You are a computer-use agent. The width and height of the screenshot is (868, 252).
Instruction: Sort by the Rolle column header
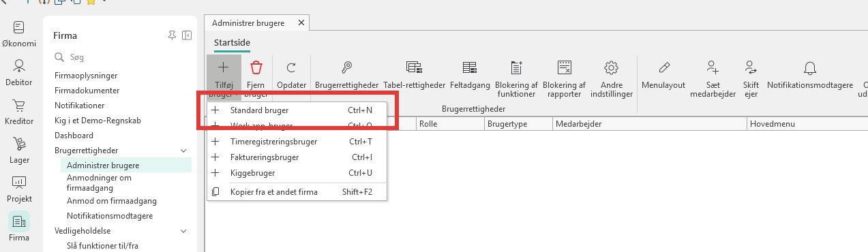pyautogui.click(x=450, y=124)
